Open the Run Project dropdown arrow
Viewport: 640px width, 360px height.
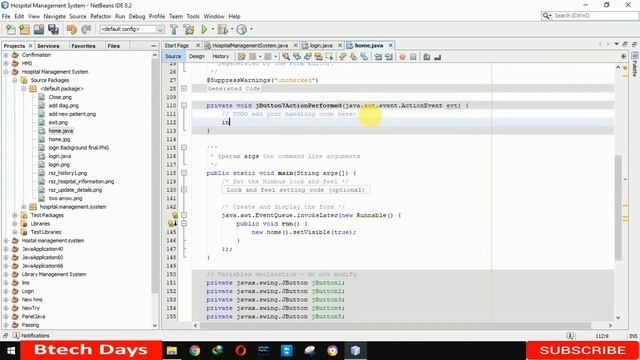[212, 29]
